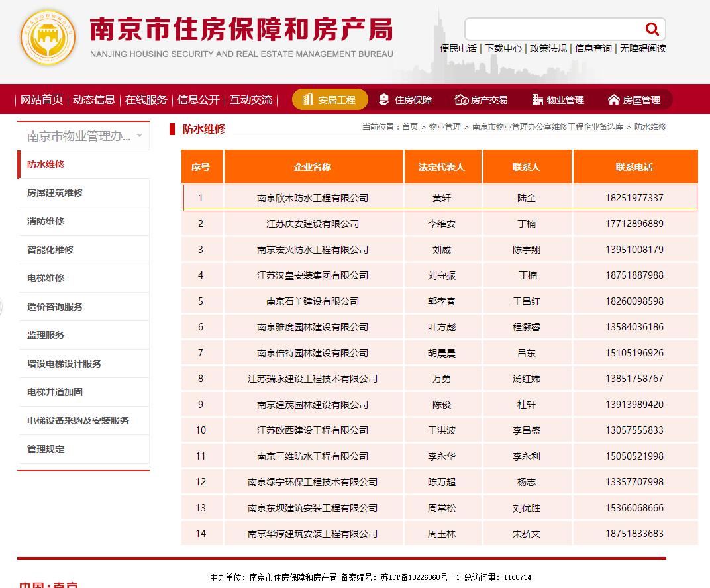Click the 房产交易 house icon

(x=461, y=99)
